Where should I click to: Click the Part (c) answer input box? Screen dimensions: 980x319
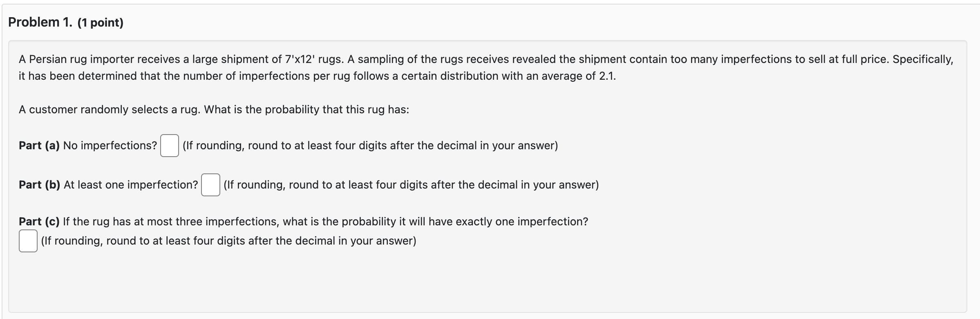click(x=28, y=241)
